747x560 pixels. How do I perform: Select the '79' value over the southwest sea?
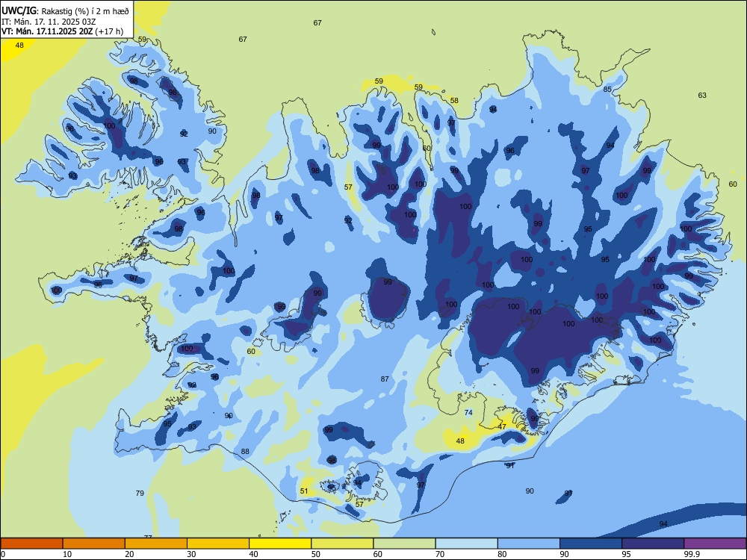(x=140, y=494)
